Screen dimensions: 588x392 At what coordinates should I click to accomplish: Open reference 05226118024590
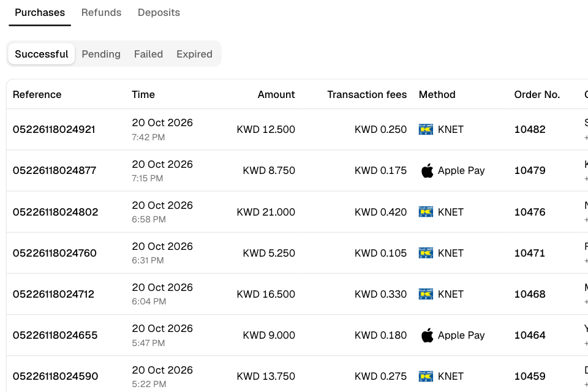(x=56, y=376)
